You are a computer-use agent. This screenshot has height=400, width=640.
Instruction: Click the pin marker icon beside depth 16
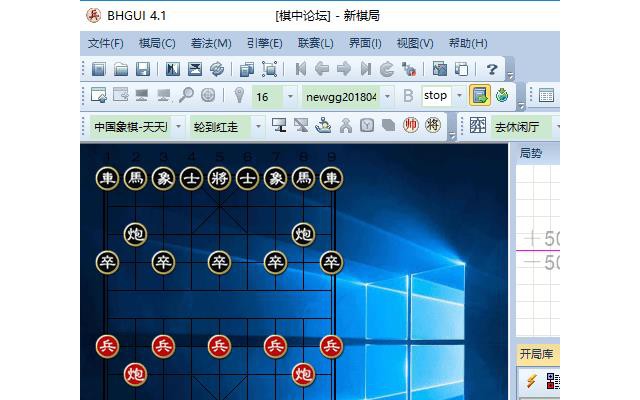[x=239, y=95]
